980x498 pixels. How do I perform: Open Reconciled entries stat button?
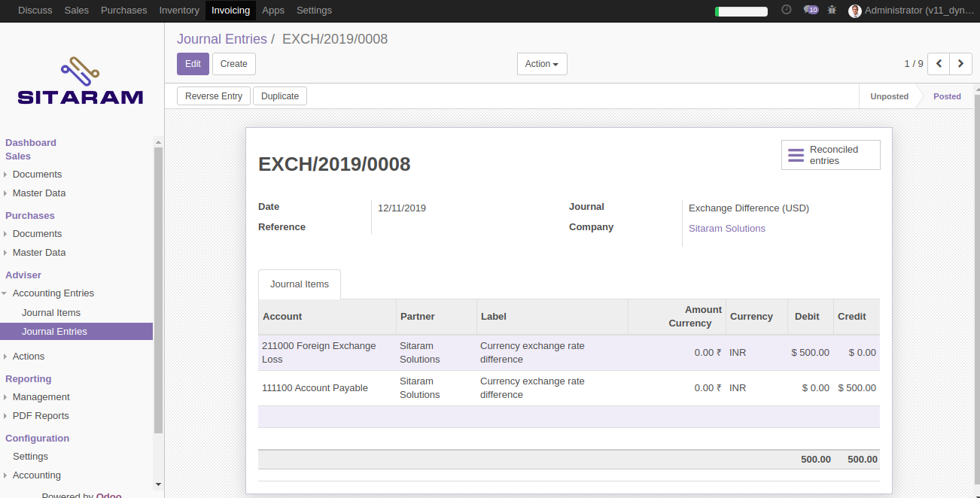coord(831,155)
